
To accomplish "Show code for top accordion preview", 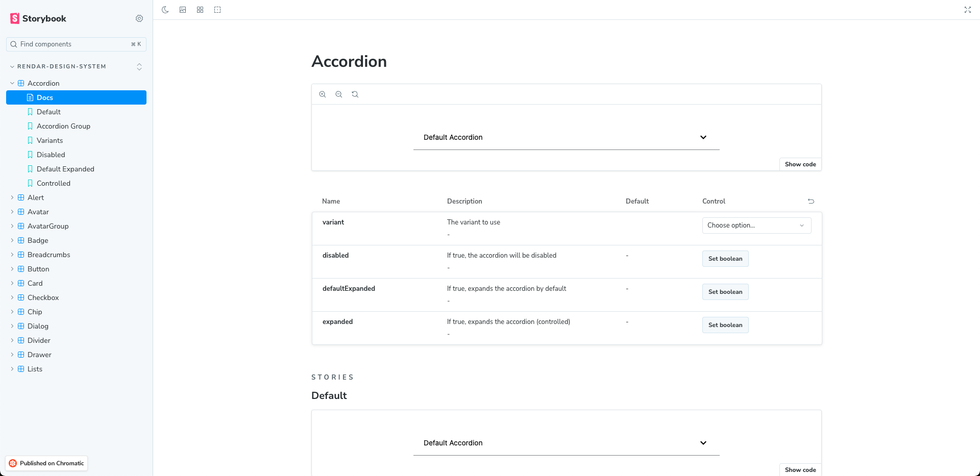I will coord(800,164).
